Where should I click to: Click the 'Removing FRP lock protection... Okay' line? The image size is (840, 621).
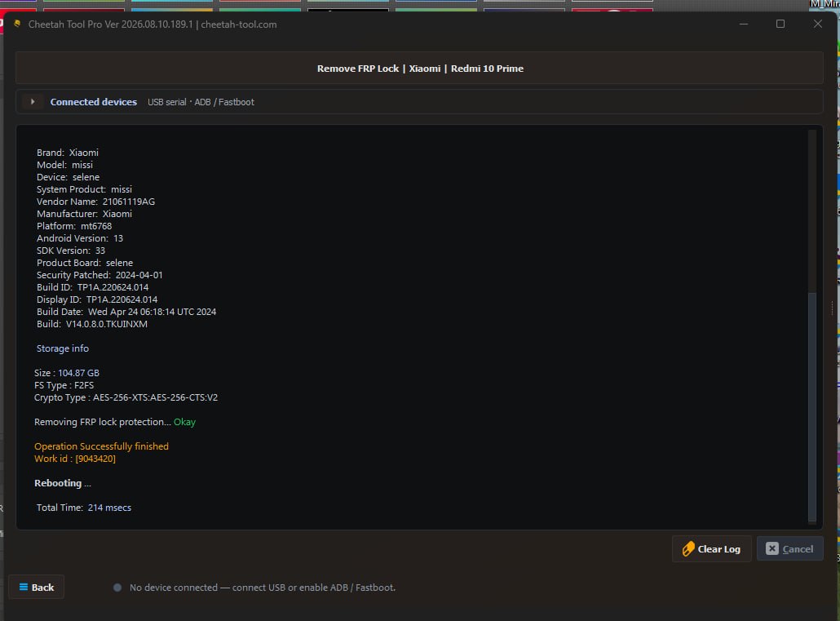coord(115,422)
